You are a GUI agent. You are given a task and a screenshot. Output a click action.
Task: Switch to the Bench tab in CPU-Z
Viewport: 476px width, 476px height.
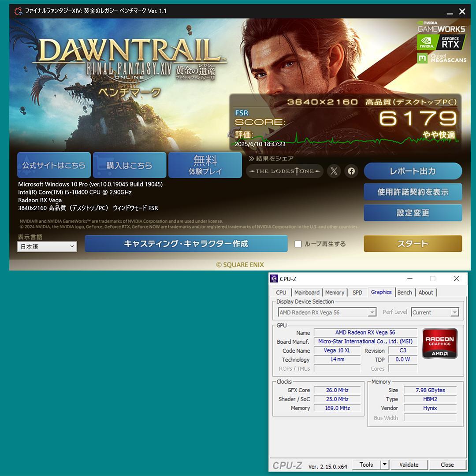(405, 292)
